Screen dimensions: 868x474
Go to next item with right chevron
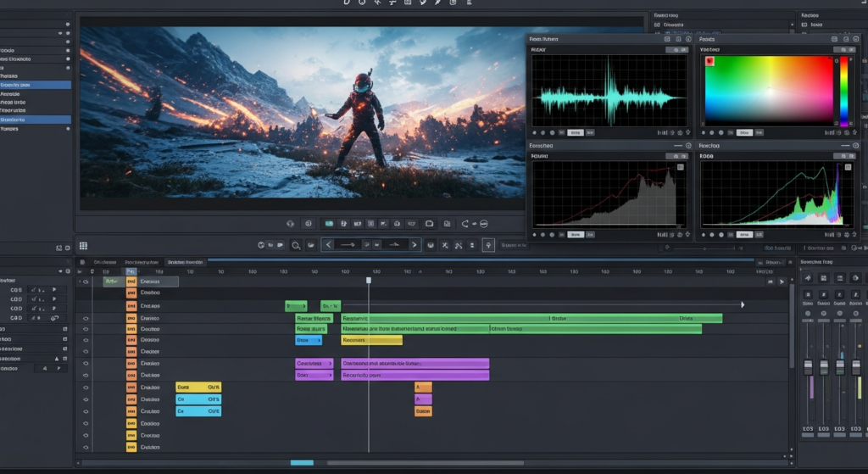(x=414, y=245)
